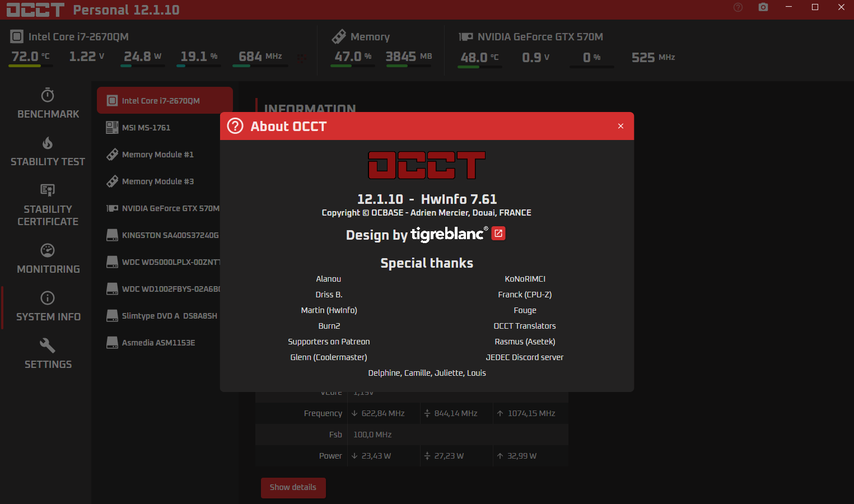
Task: Close the About OCCT dialog
Action: pos(620,126)
